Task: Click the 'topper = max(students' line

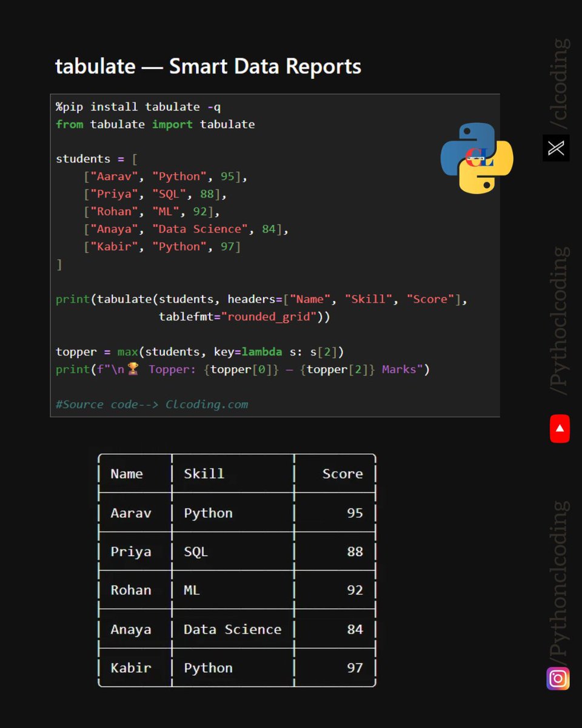Action: coord(200,352)
